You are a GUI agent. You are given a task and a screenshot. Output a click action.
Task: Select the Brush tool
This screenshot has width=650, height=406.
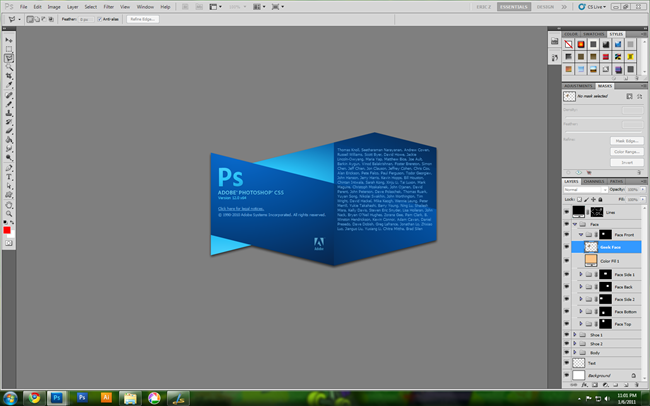coord(9,104)
